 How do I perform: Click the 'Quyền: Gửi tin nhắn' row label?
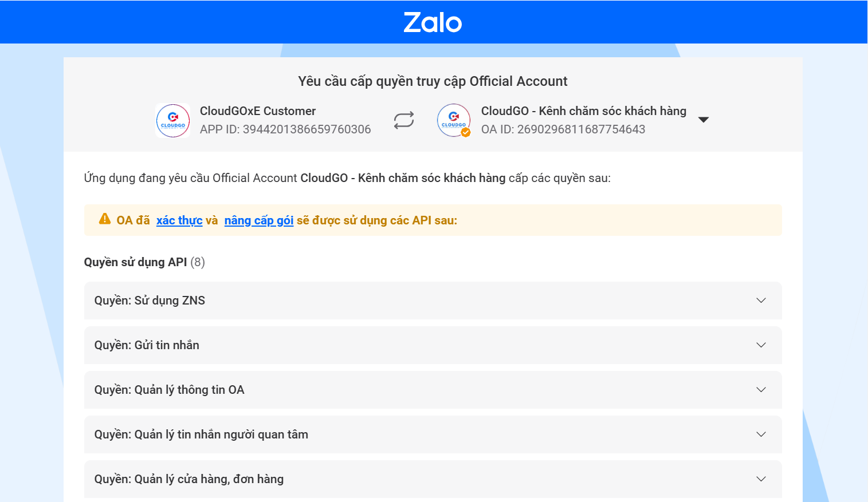coord(146,345)
